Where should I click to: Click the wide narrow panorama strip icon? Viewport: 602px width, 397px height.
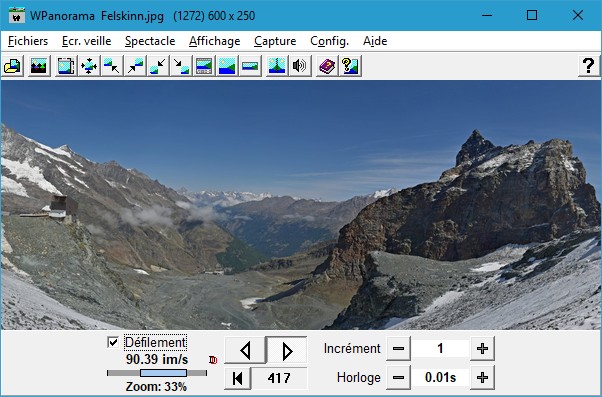tap(250, 66)
